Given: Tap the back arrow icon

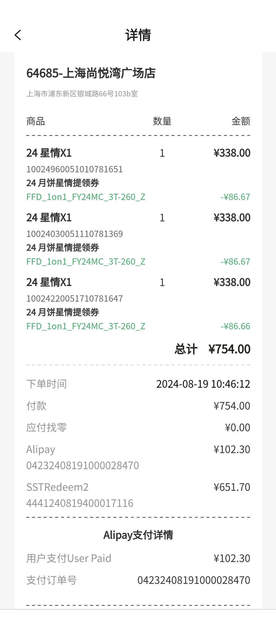Looking at the screenshot, I should 18,35.
